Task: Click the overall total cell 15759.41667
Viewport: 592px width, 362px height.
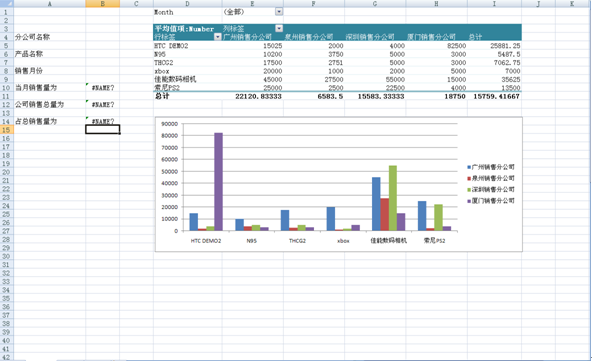Action: (496, 96)
